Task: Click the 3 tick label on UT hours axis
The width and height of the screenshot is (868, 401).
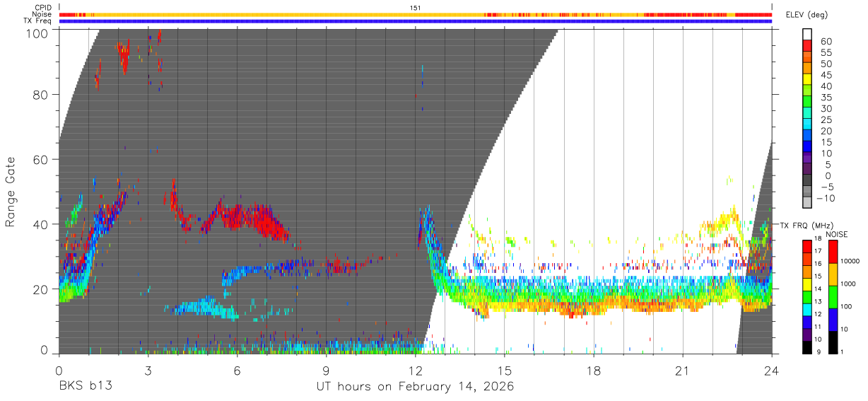Action: (x=148, y=371)
